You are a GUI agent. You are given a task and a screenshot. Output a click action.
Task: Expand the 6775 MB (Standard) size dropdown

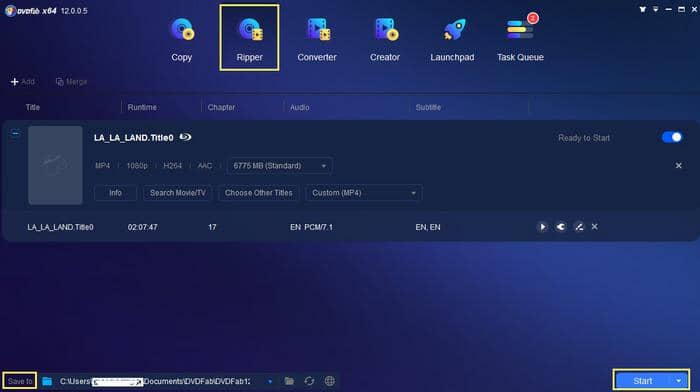click(x=279, y=166)
